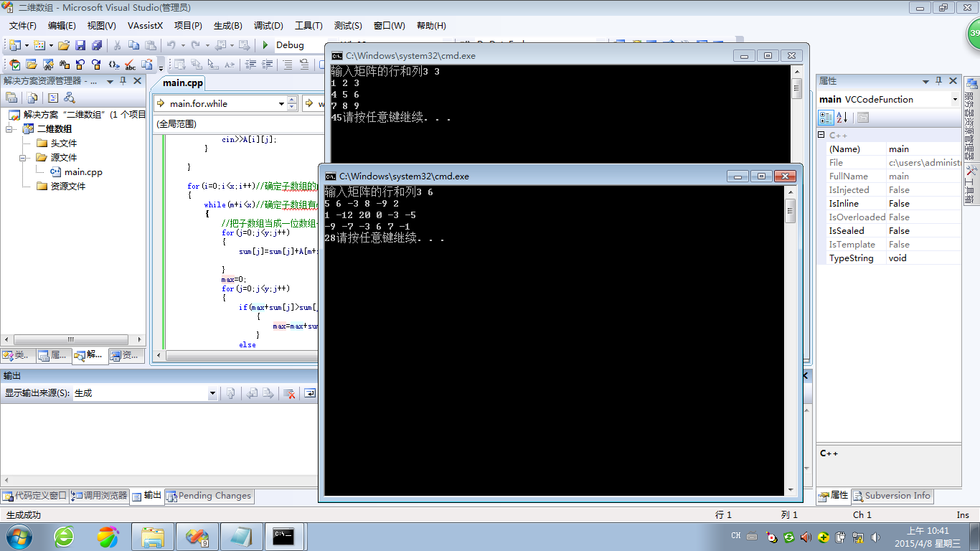Select main.cpp in Solution Explorer tree

(x=83, y=172)
